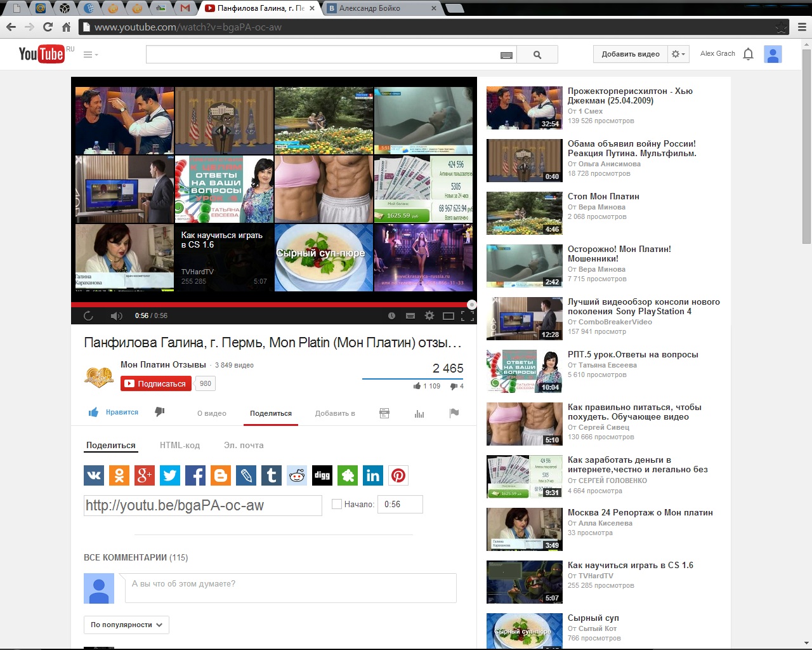812x650 pixels.
Task: Select the underlined 'Поделиться' share sub-tab
Action: pos(111,446)
